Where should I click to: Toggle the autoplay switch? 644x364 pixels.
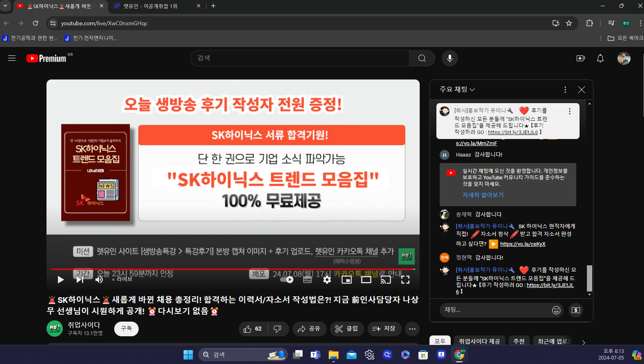[x=288, y=280]
